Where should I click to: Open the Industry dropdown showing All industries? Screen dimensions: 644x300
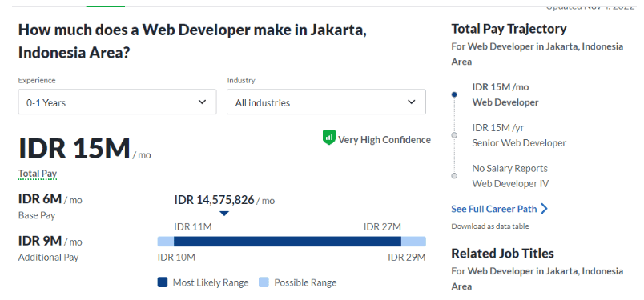pyautogui.click(x=326, y=102)
